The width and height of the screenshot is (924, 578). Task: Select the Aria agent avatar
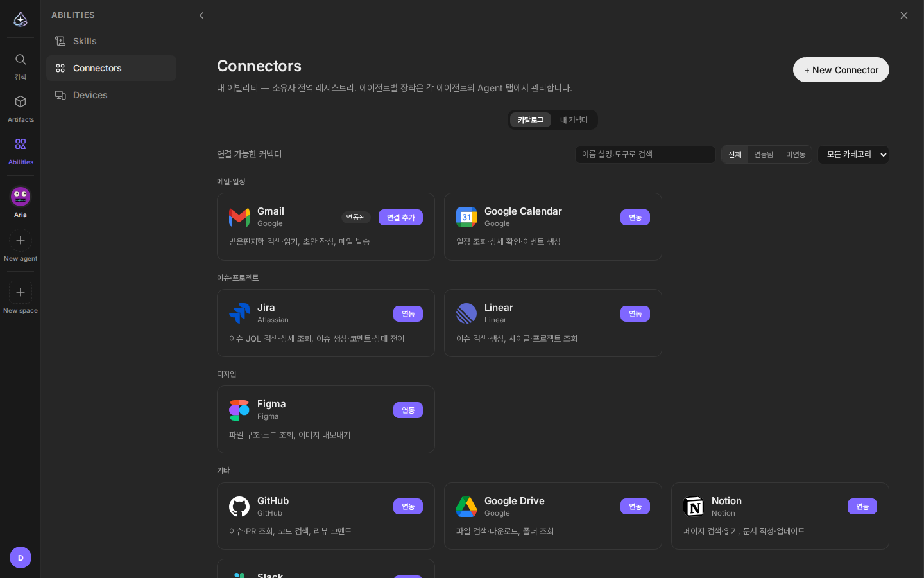[21, 196]
